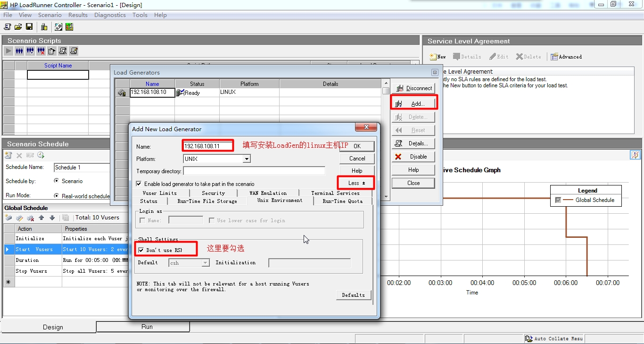Select the Real-world schedule run mode radio button
Viewport: 644px width, 344px height.
click(57, 196)
